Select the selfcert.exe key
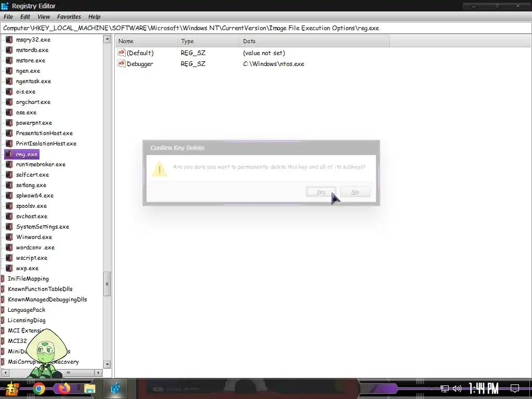532x399 pixels. click(32, 175)
